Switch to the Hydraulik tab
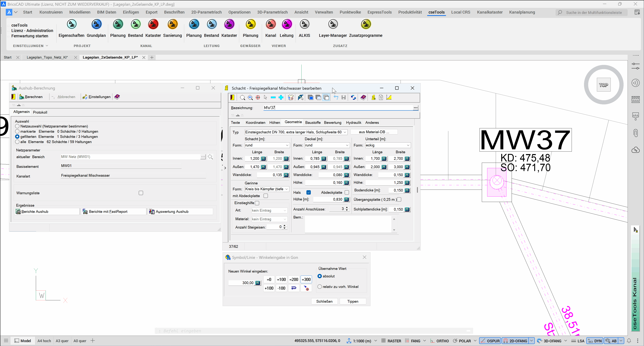Image resolution: width=644 pixels, height=346 pixels. coord(353,123)
